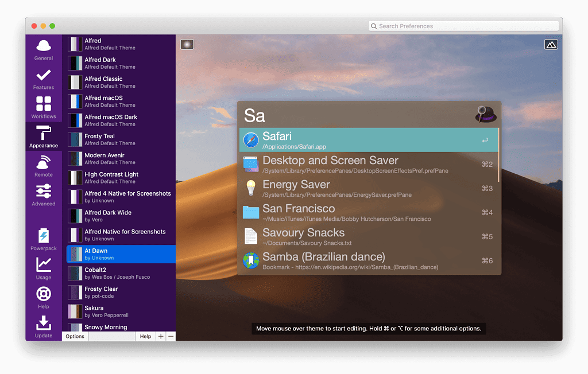Pick the Sakura theme
The height and width of the screenshot is (374, 588).
[121, 312]
